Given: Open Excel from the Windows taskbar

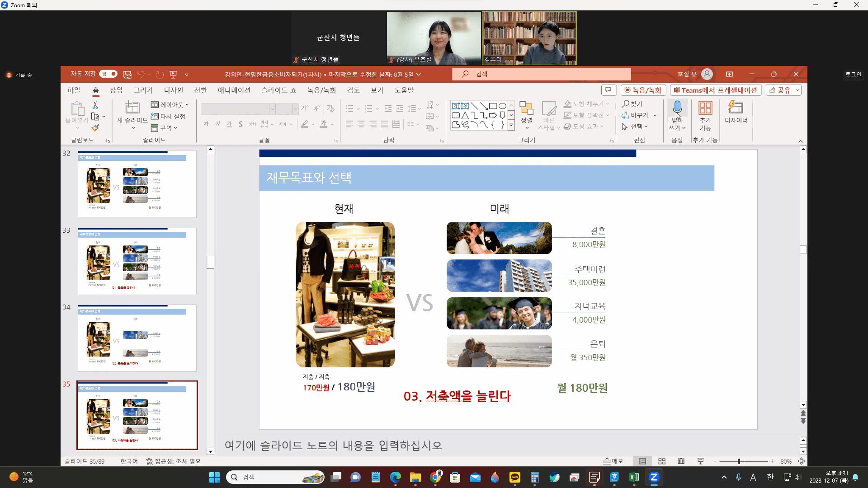Looking at the screenshot, I should [634, 477].
